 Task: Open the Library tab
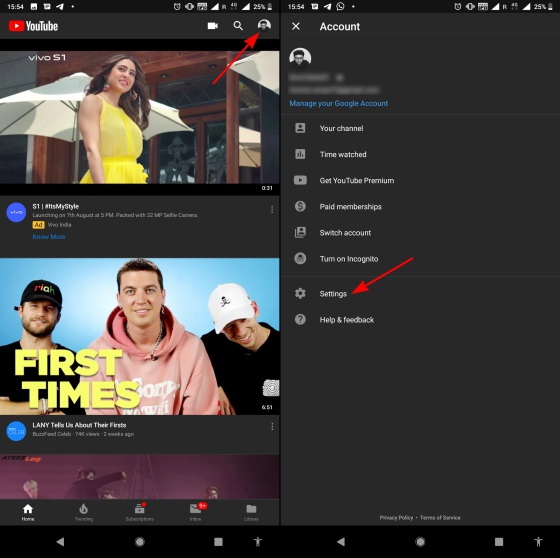tap(251, 512)
